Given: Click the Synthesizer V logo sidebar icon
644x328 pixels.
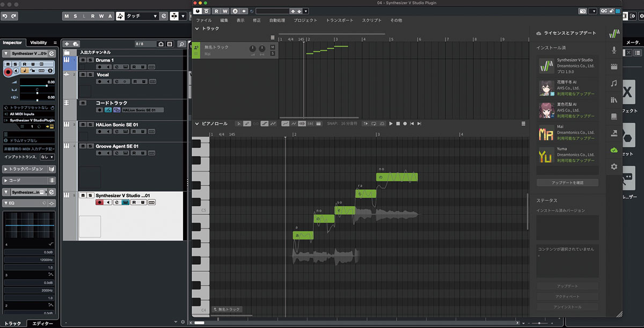Looking at the screenshot, I should 614,33.
